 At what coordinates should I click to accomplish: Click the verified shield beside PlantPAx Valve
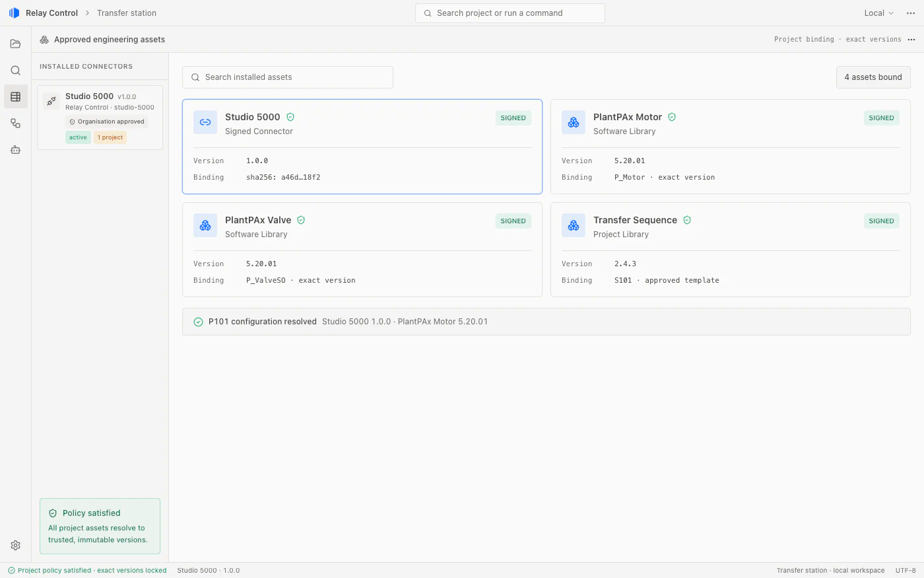pyautogui.click(x=301, y=220)
